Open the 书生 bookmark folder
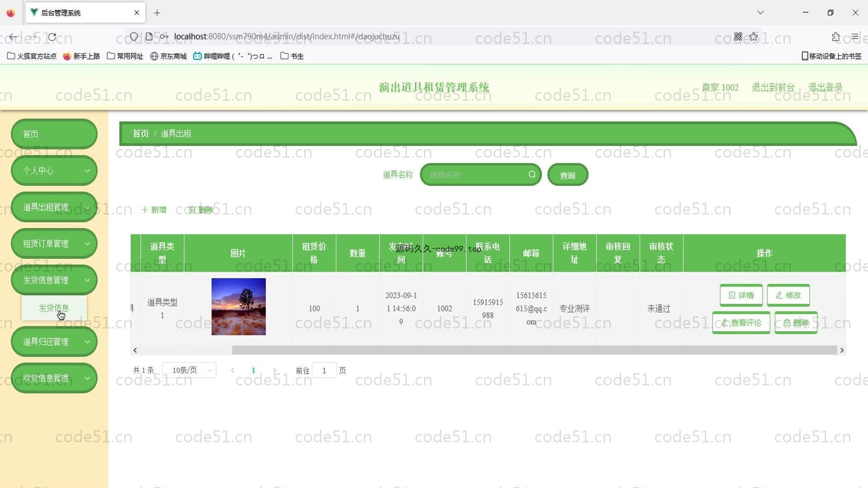This screenshot has height=488, width=868. 292,56
